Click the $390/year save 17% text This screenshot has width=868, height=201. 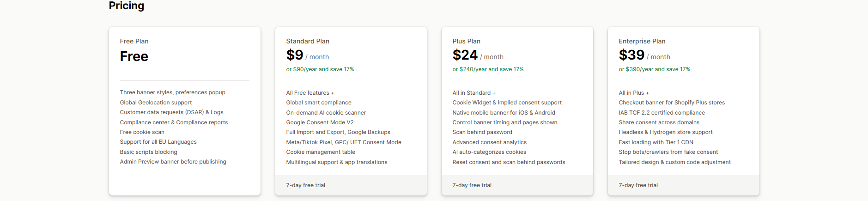[654, 69]
